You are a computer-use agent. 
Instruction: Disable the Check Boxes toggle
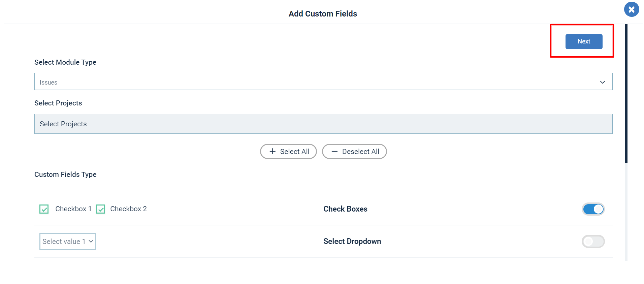(x=593, y=209)
